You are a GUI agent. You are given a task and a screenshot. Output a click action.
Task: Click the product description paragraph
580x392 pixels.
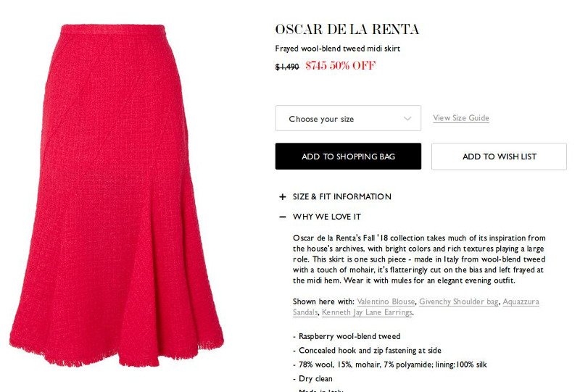(419, 259)
